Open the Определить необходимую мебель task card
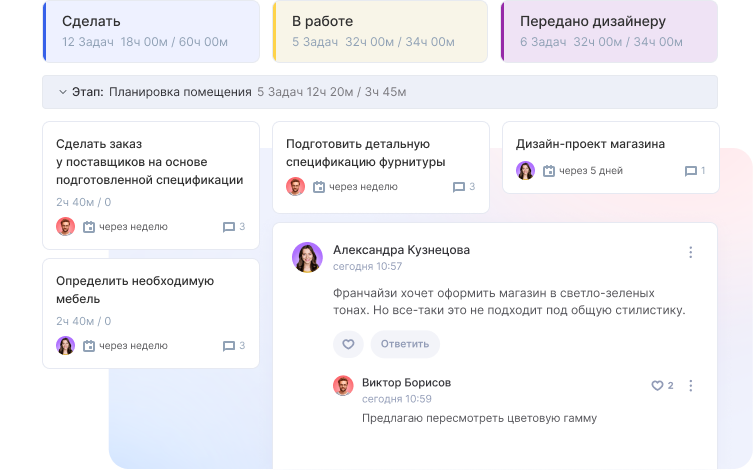Screen dimensions: 753x470 click(x=134, y=290)
